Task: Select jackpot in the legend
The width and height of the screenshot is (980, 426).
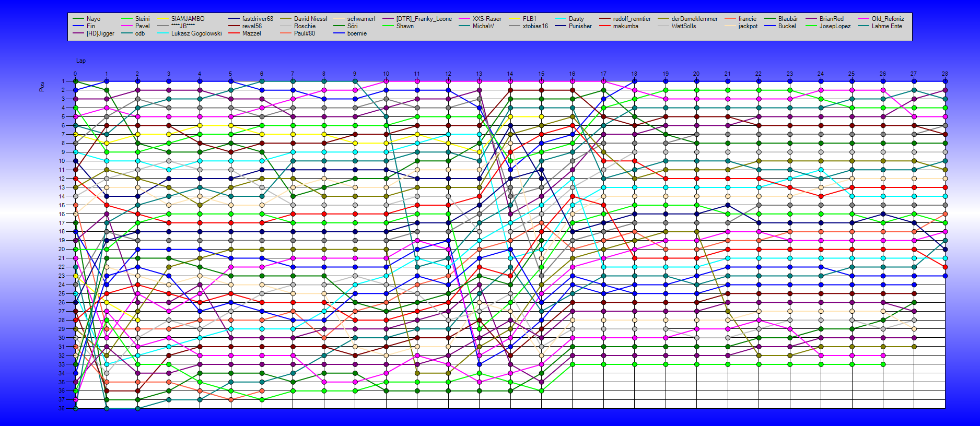Action: (x=748, y=26)
